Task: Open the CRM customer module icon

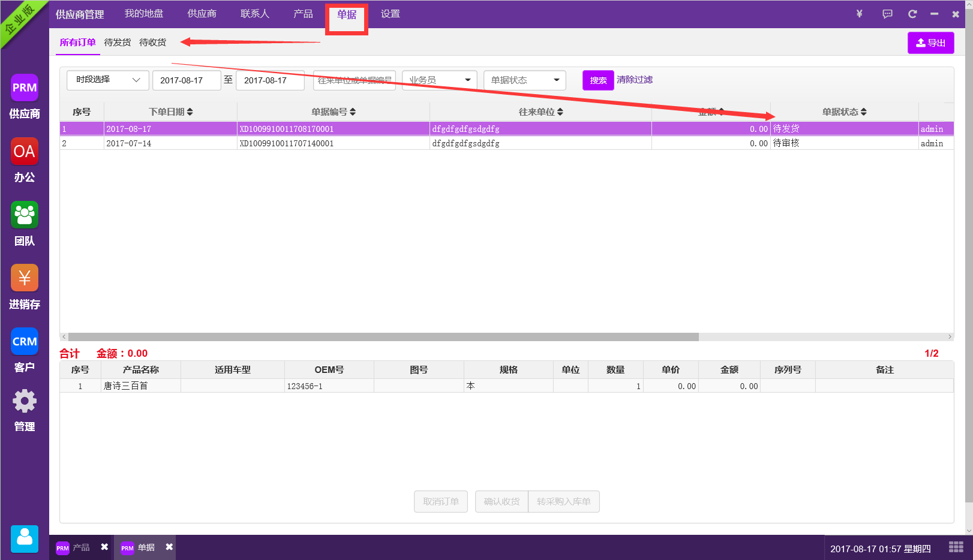Action: (x=25, y=341)
